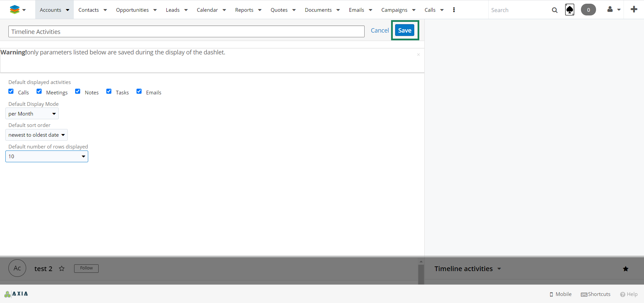Click the plus quick create icon

[634, 9]
